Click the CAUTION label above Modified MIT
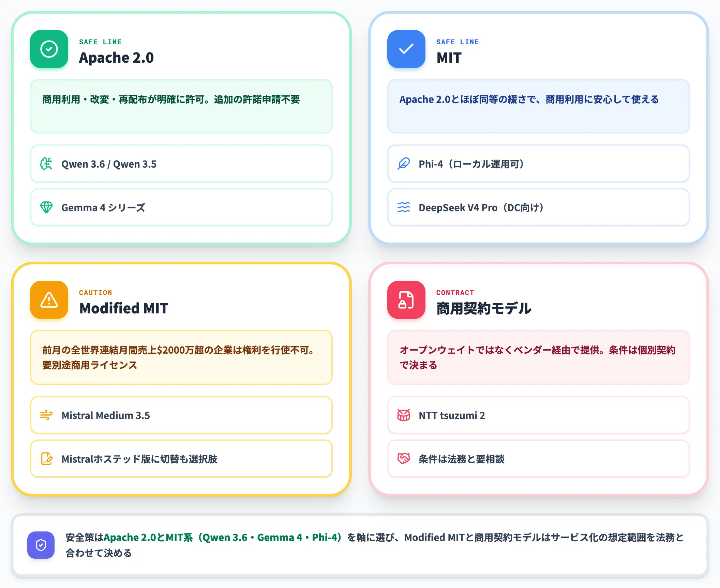Screen dimensions: 720x588 [x=95, y=293]
